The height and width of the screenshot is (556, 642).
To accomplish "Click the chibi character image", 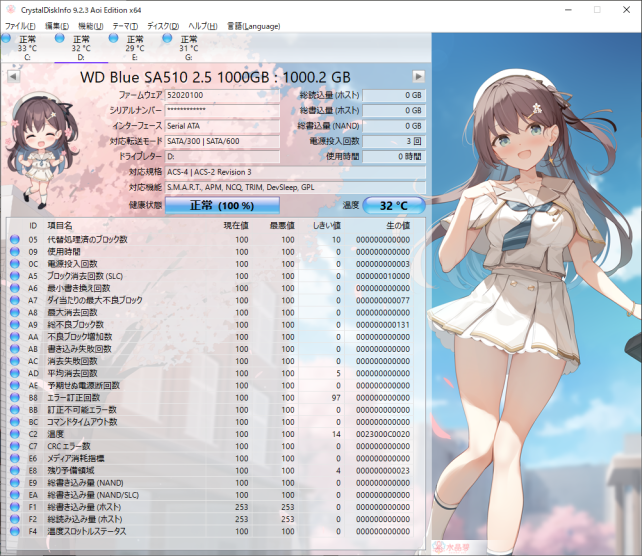I will (43, 151).
